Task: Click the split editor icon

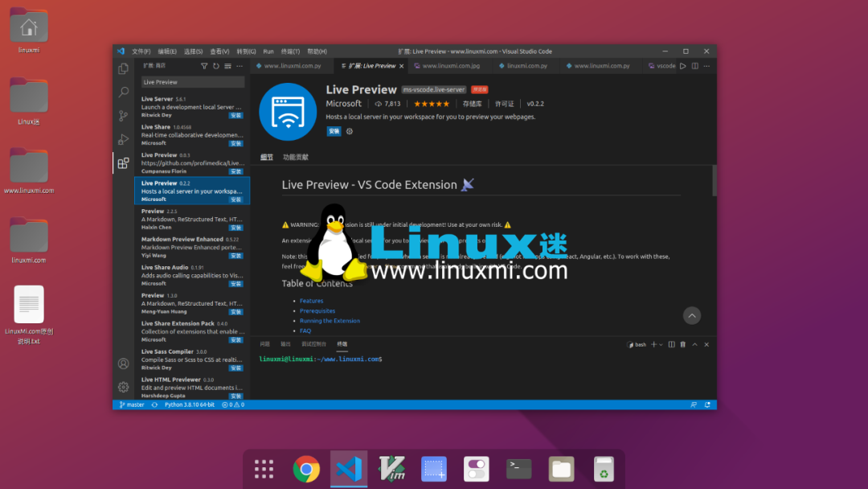Action: pyautogui.click(x=695, y=66)
